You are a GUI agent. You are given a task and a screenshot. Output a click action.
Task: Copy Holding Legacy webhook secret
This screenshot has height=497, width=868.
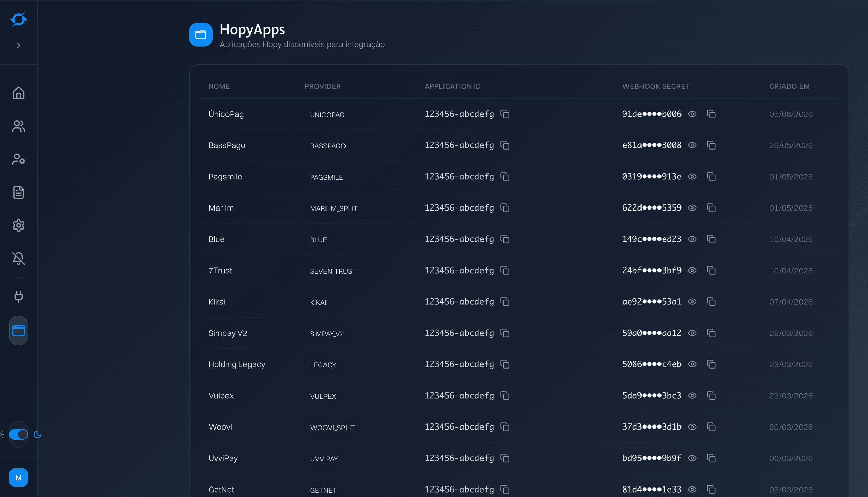click(711, 364)
